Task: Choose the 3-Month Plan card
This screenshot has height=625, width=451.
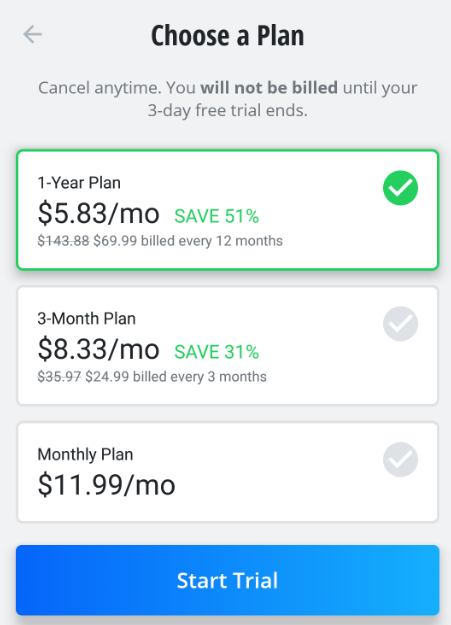Action: coord(228,346)
